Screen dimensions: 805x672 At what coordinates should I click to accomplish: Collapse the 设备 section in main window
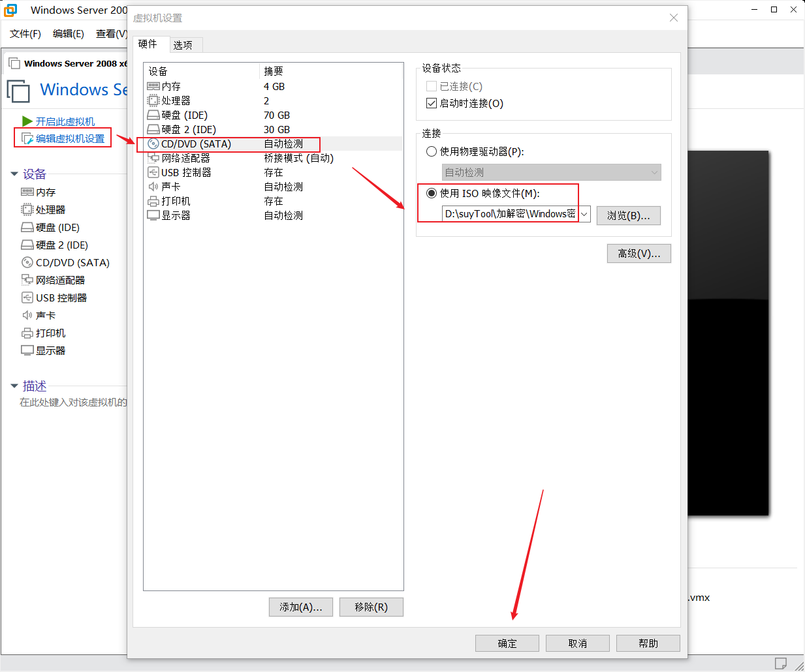[14, 174]
